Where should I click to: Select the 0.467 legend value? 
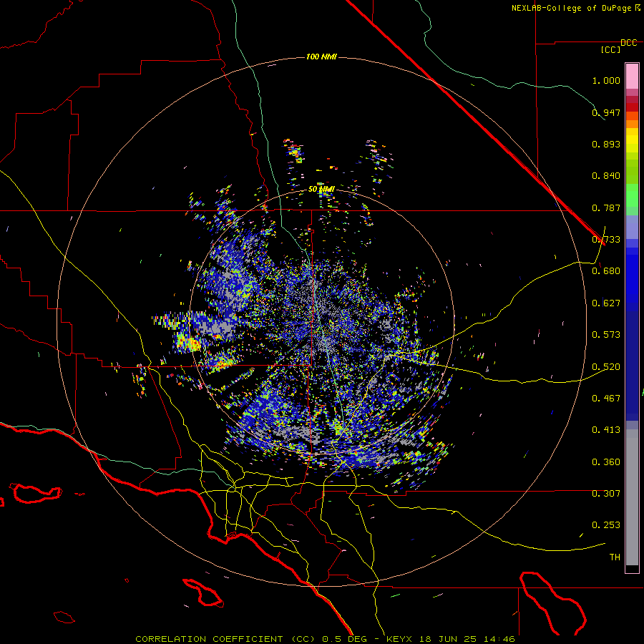[606, 399]
